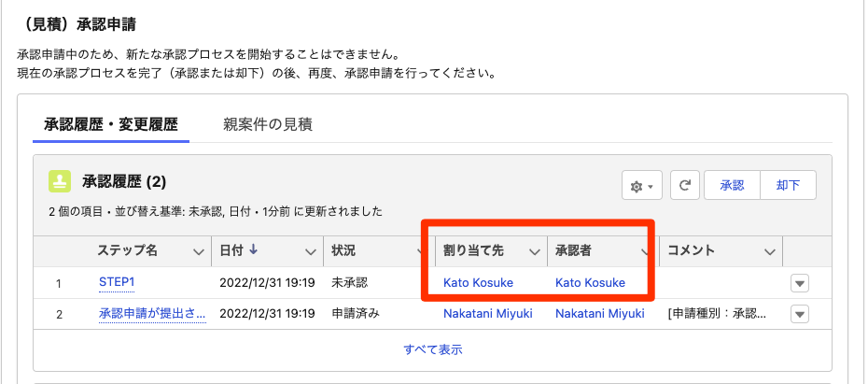The width and height of the screenshot is (868, 384).
Task: Sort by the 状況 column header
Action: [343, 250]
